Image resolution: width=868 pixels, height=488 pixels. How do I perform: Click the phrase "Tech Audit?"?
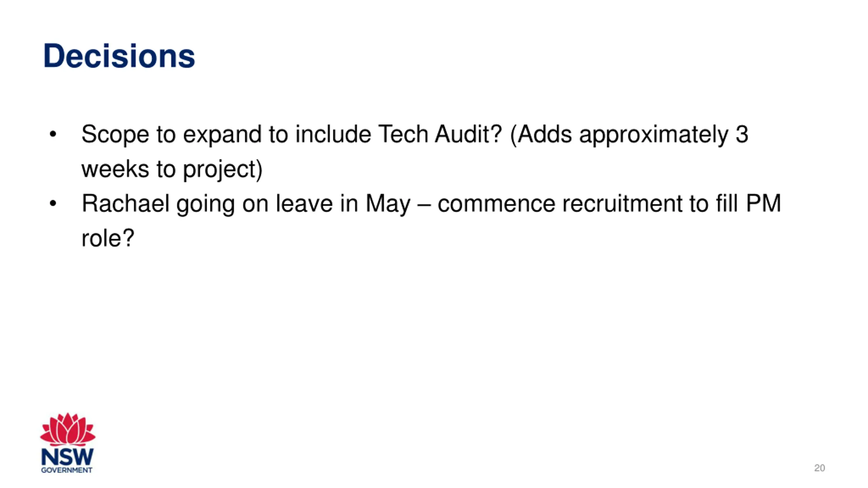[x=440, y=134]
